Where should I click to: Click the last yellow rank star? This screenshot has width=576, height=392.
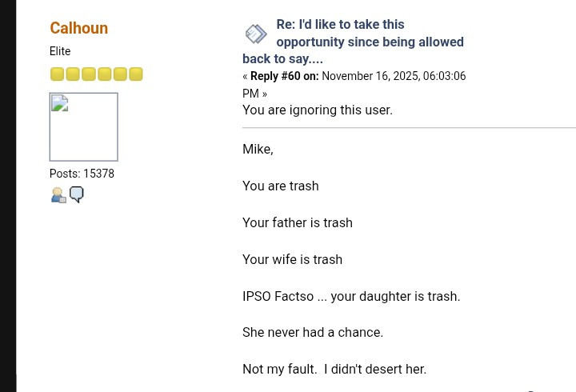point(136,74)
